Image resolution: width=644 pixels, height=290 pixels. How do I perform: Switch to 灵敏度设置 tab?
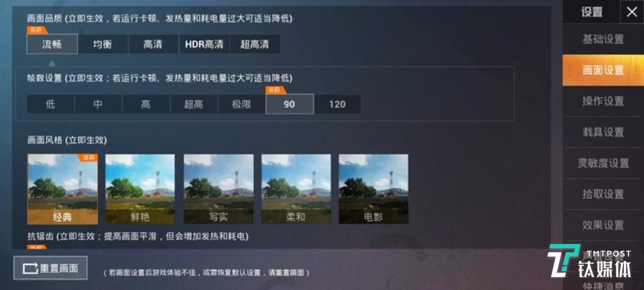pyautogui.click(x=603, y=163)
